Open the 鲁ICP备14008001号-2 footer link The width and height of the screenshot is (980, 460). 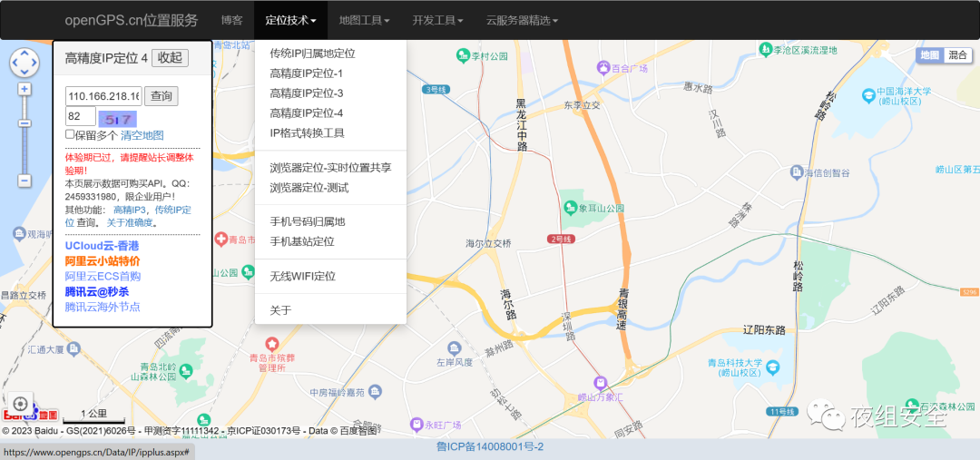click(x=490, y=447)
